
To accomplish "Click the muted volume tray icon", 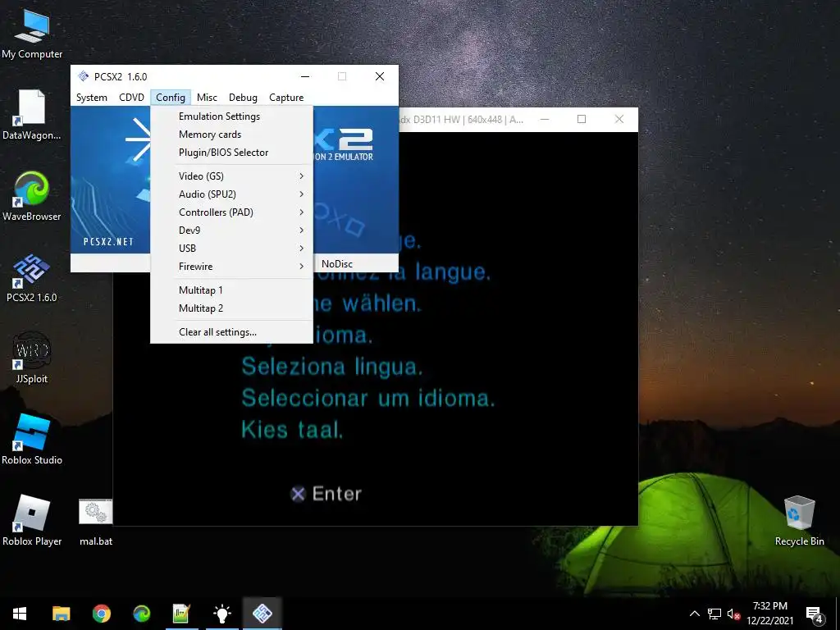I will point(734,614).
